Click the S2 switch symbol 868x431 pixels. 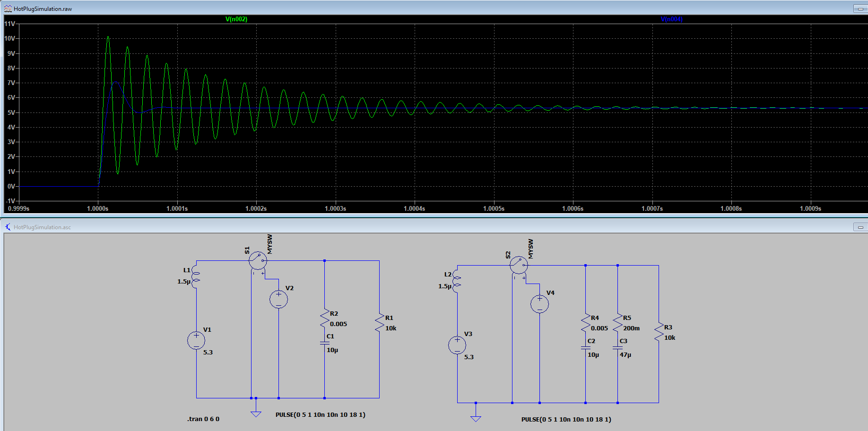[519, 265]
